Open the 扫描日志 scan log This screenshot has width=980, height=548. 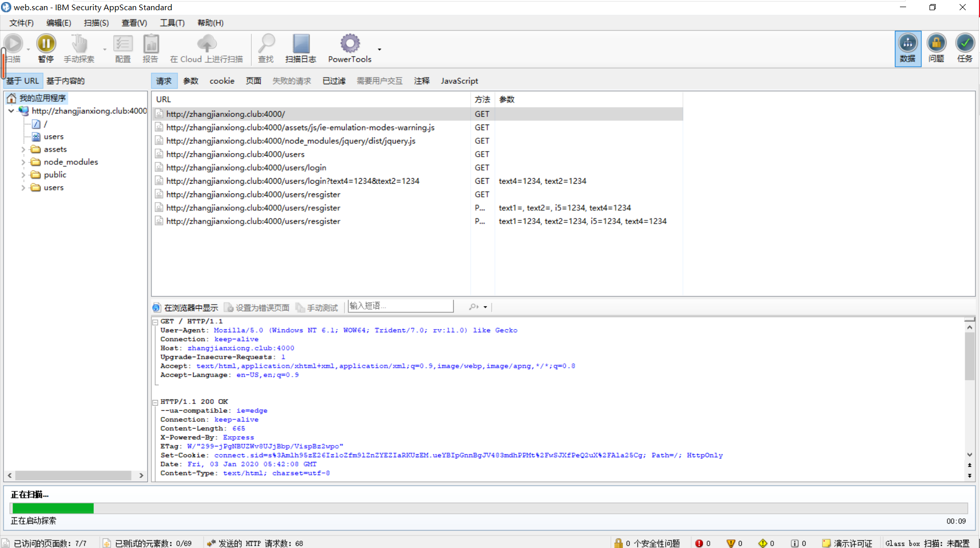(x=301, y=49)
